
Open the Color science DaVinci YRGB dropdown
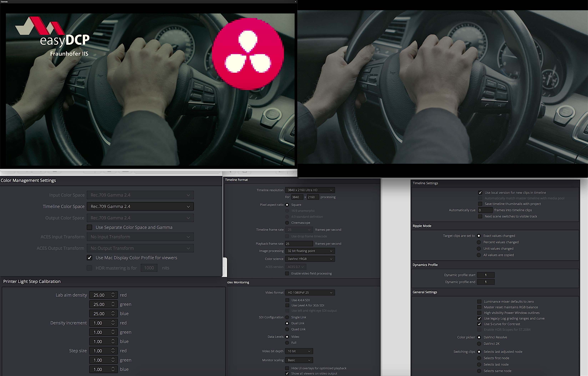click(310, 259)
